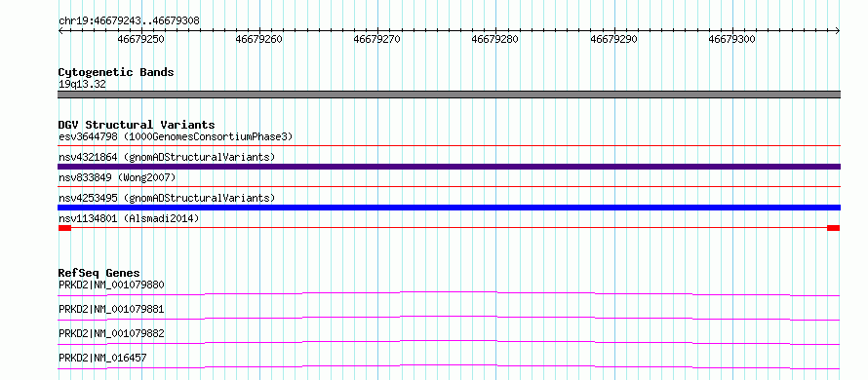This screenshot has width=868, height=380.
Task: Click the DGV Structural Variants track title
Action: [x=137, y=125]
